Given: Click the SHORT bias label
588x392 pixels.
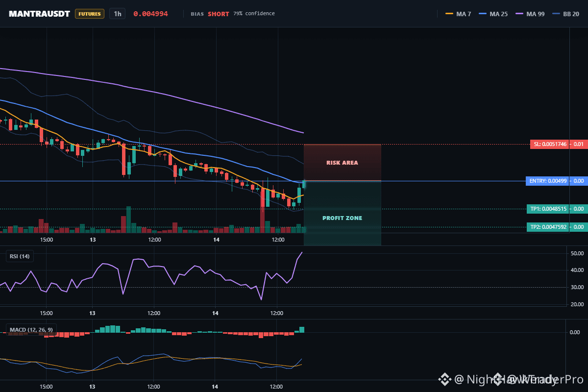Looking at the screenshot, I should [x=218, y=14].
